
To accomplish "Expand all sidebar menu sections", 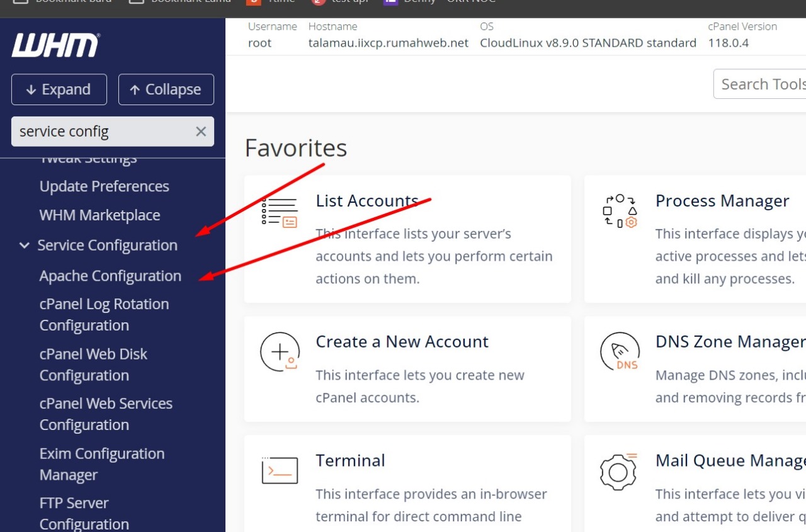I will 59,89.
